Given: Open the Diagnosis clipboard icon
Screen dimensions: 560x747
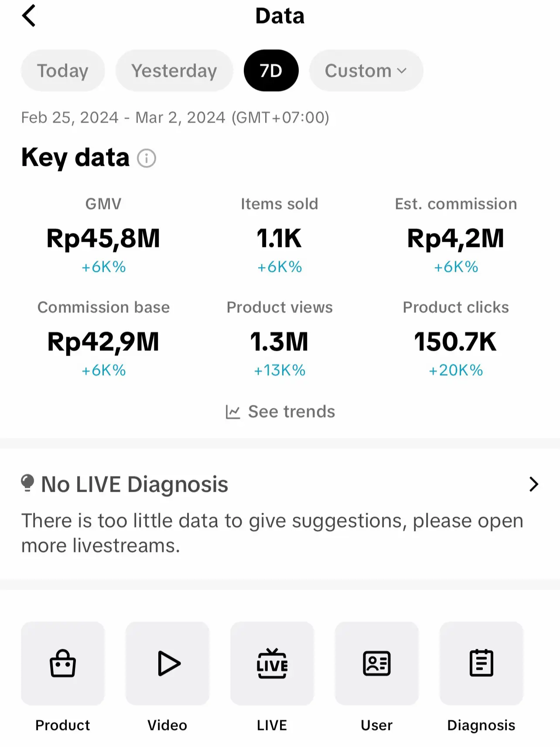Looking at the screenshot, I should pyautogui.click(x=481, y=663).
